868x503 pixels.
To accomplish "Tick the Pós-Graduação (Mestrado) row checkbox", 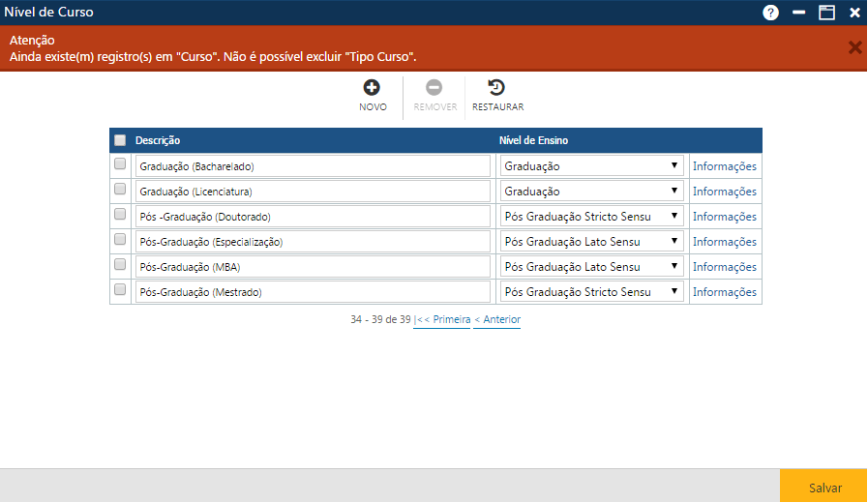I will (x=120, y=290).
